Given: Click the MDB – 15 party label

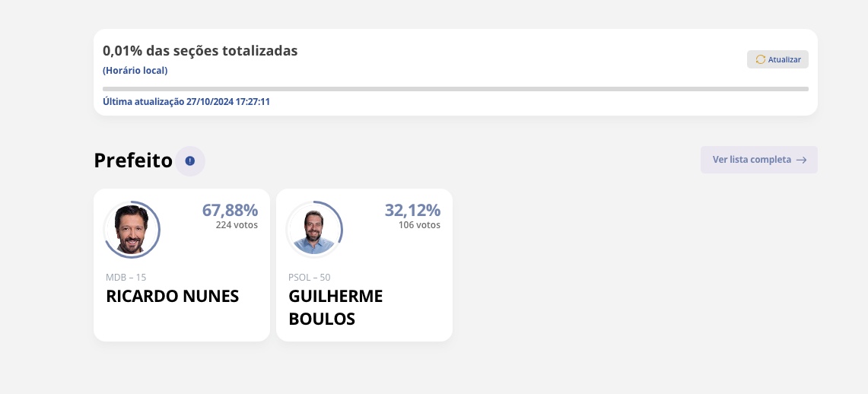Looking at the screenshot, I should (x=126, y=278).
